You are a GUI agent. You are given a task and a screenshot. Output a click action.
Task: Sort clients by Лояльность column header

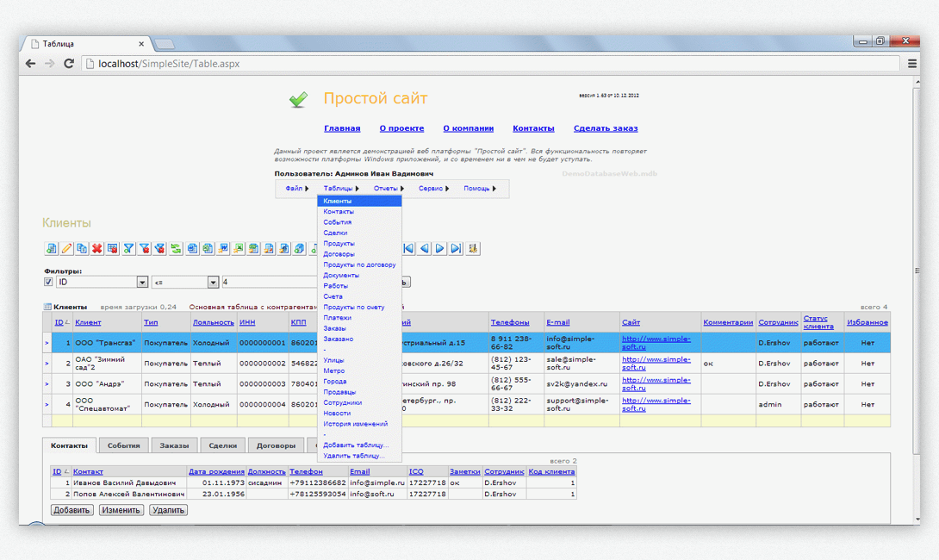click(213, 322)
